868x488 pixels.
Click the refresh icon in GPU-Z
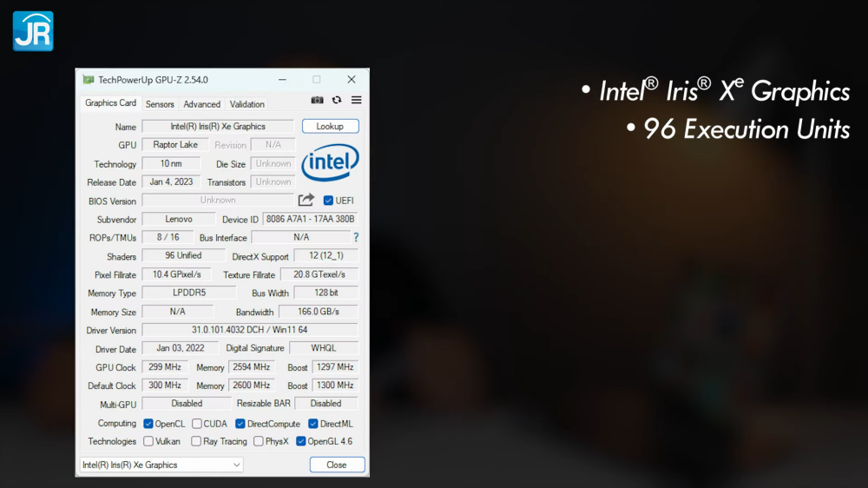point(337,100)
